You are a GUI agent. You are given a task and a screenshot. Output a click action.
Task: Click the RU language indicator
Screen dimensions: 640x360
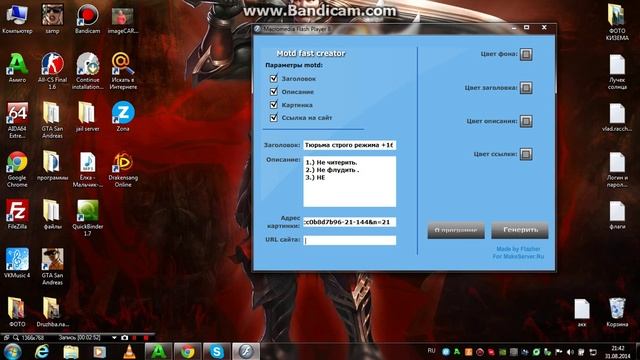tap(431, 351)
